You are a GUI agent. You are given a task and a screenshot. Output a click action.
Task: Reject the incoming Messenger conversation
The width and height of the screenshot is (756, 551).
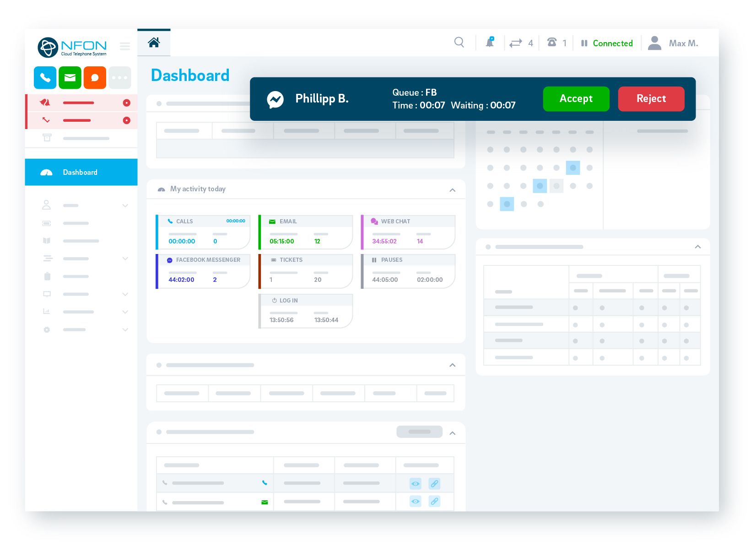point(651,99)
